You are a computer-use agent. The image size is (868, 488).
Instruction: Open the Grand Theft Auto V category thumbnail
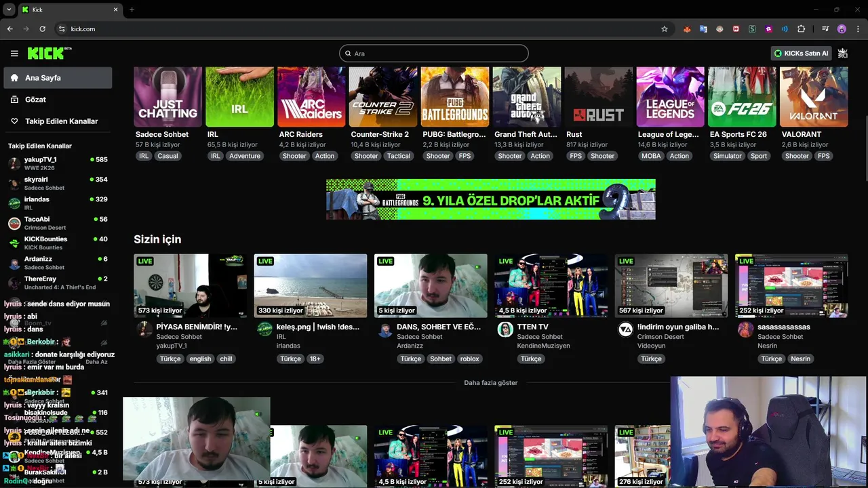[x=527, y=97]
